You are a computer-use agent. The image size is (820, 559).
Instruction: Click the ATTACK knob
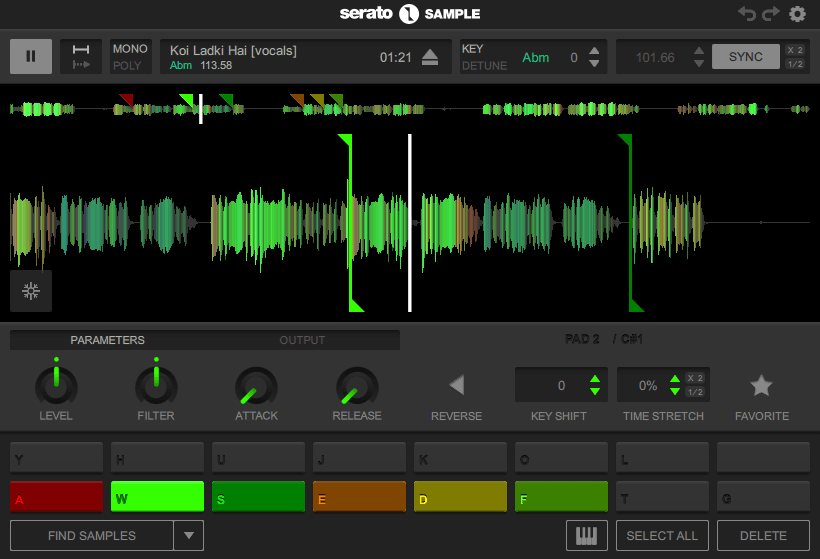tap(256, 387)
